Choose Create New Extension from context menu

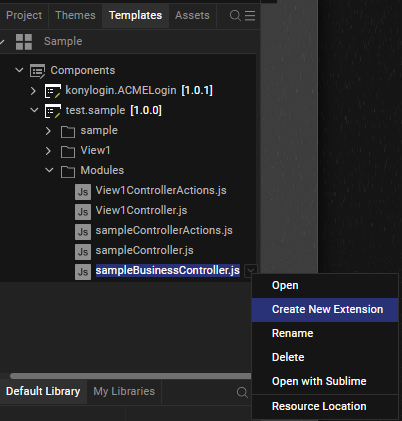(x=325, y=310)
